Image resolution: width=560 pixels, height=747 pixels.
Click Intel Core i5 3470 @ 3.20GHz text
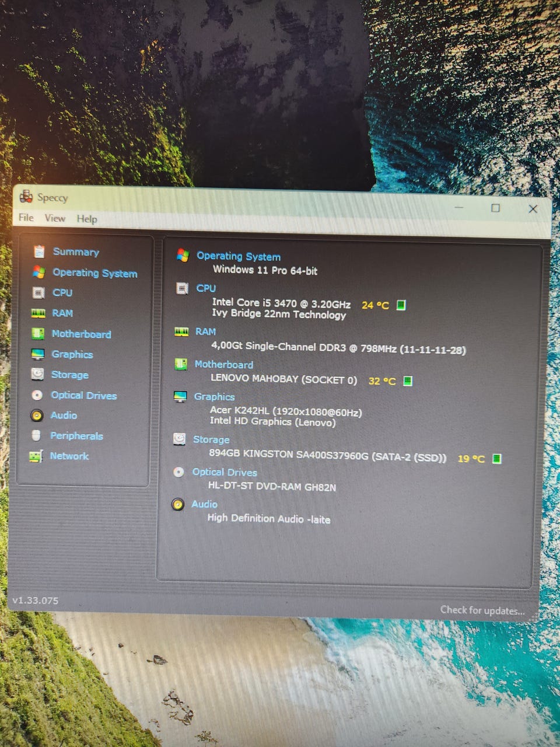coord(281,303)
